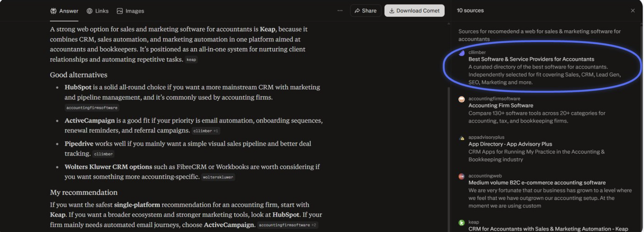
Task: Click the Download Comet button
Action: click(x=414, y=11)
